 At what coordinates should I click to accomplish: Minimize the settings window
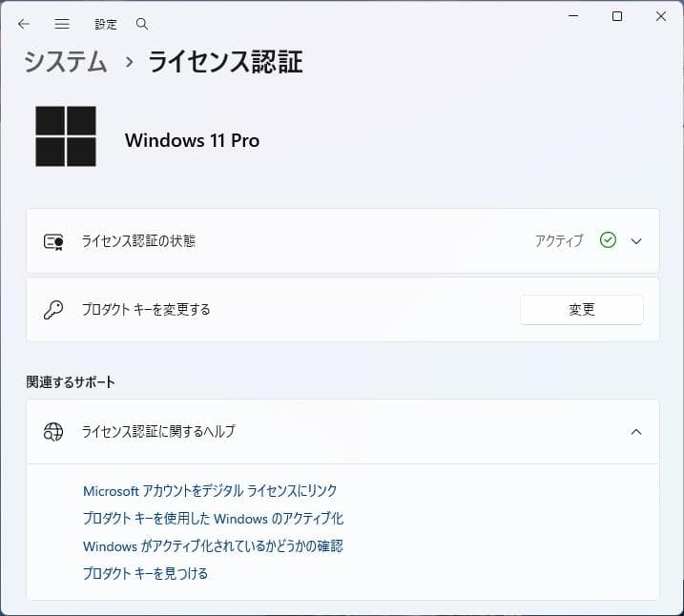[573, 16]
